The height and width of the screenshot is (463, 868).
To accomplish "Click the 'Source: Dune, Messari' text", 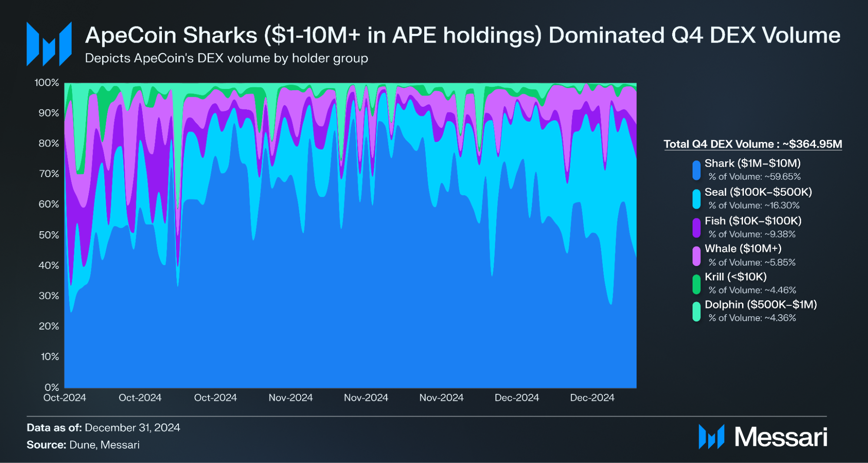I will (83, 445).
